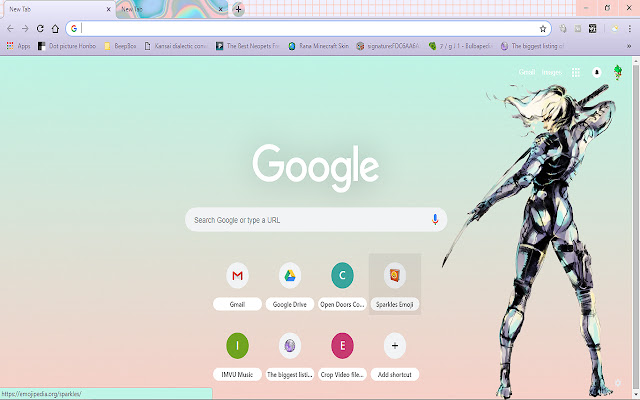The image size is (640, 400).
Task: Open the Chrome three-dot menu
Action: 629,29
